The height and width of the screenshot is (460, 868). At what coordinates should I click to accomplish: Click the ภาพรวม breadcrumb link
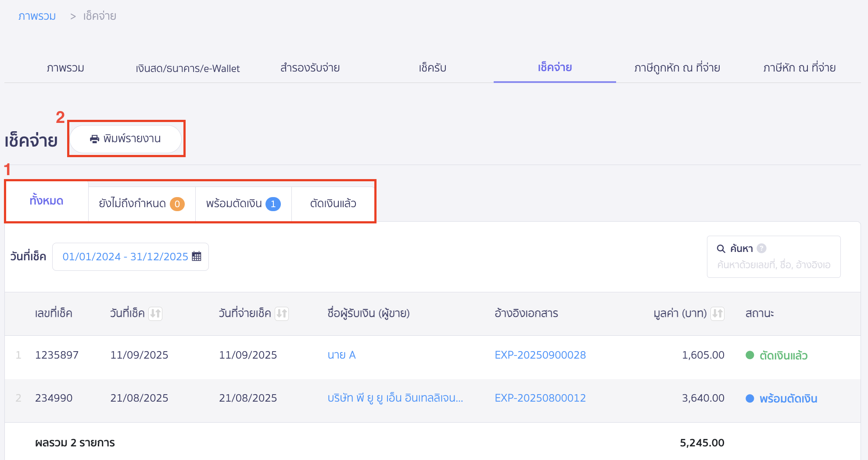point(37,16)
